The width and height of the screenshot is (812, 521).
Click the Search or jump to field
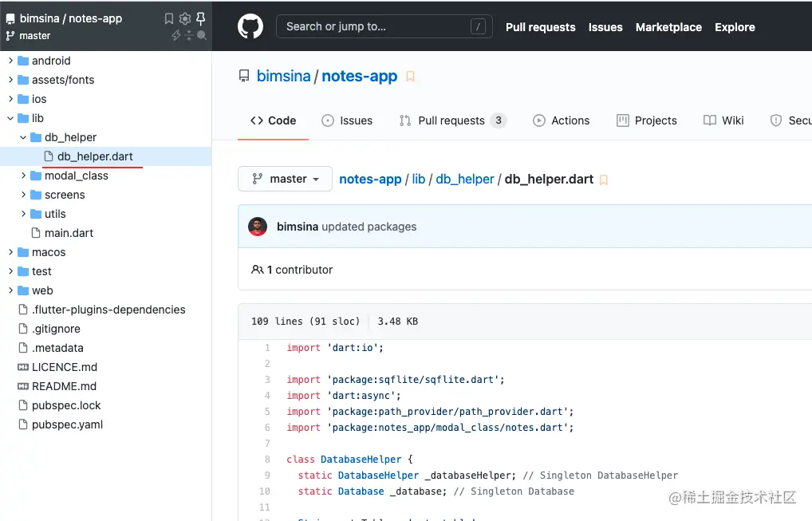[384, 26]
